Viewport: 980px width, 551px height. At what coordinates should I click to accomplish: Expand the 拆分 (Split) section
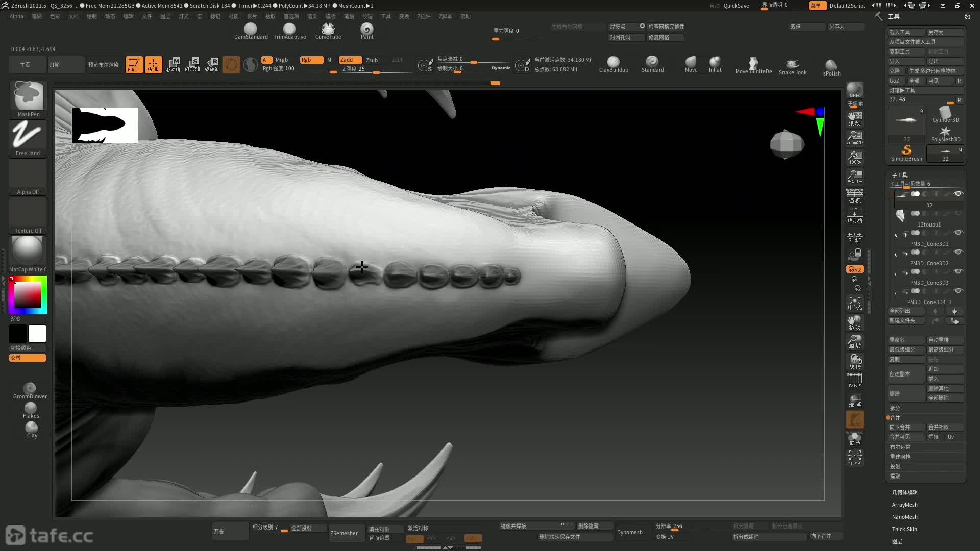point(895,408)
